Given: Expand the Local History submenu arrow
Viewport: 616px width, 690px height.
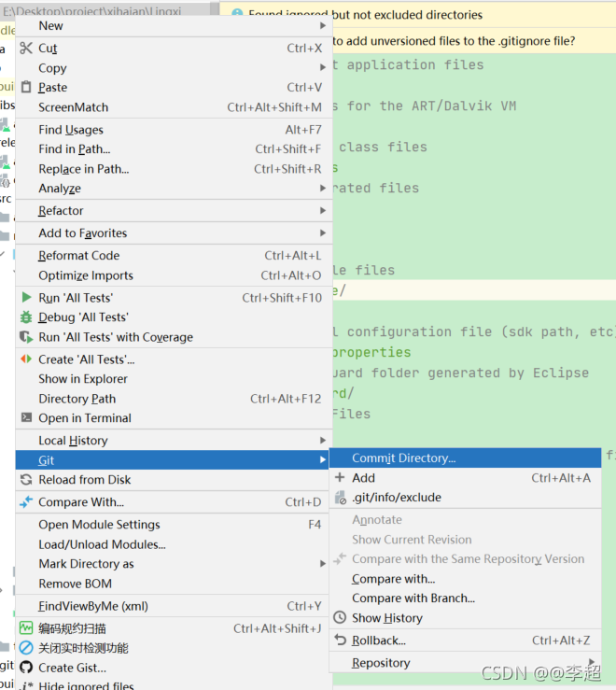Looking at the screenshot, I should (323, 440).
